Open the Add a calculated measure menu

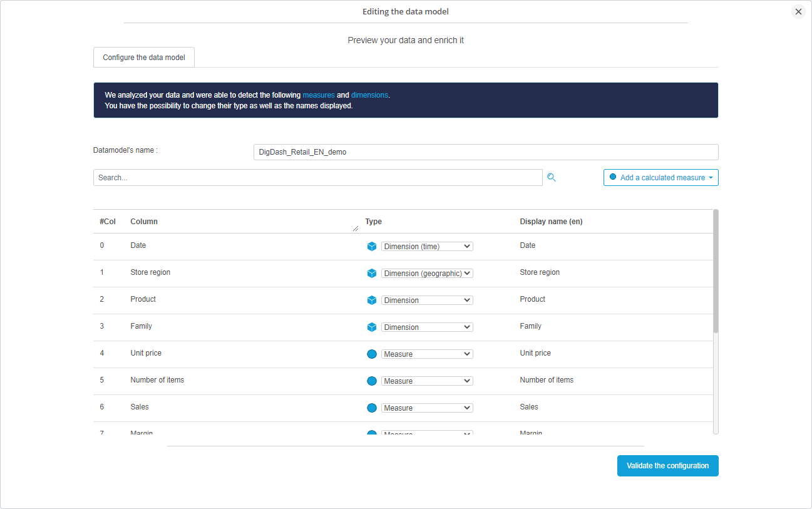click(x=660, y=178)
